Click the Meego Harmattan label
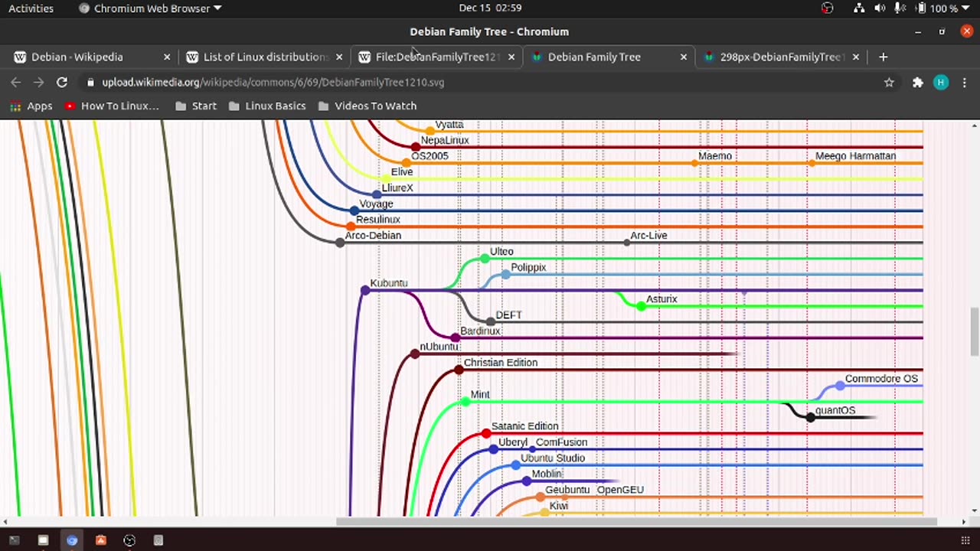Image resolution: width=980 pixels, height=551 pixels. [855, 156]
